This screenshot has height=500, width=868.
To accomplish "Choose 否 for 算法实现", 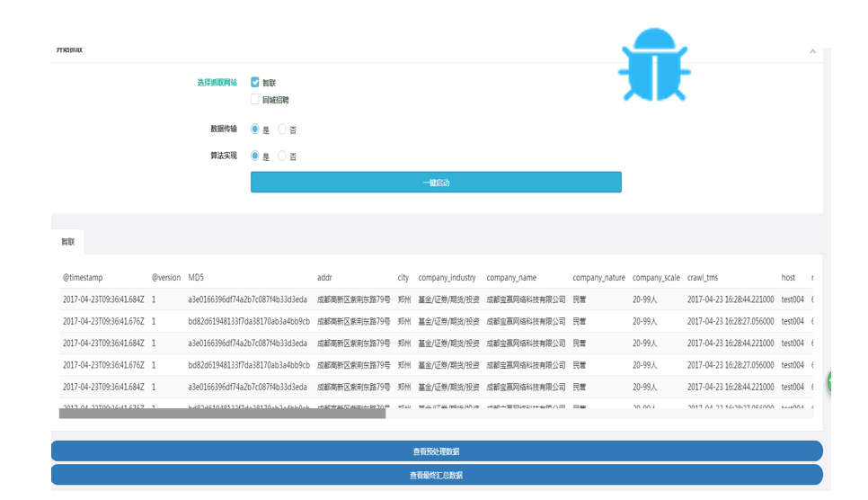I will pos(282,156).
